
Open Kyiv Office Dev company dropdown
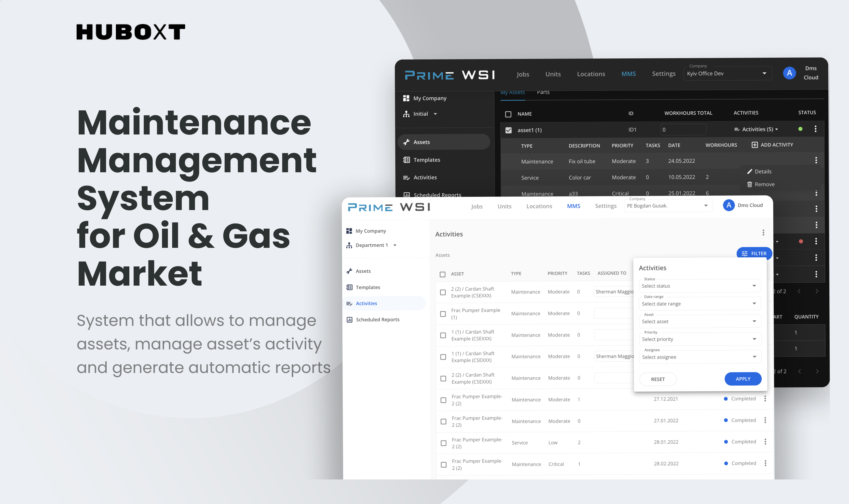click(x=727, y=73)
